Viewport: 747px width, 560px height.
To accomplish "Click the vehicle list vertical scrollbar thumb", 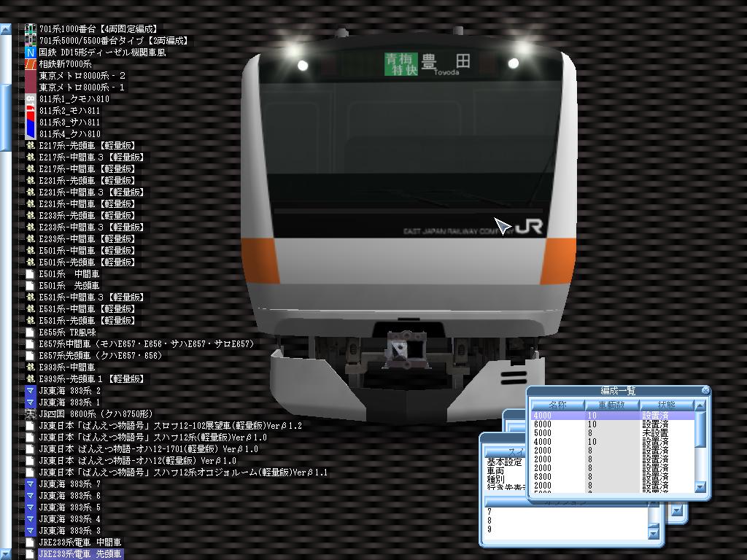I will click(x=5, y=117).
